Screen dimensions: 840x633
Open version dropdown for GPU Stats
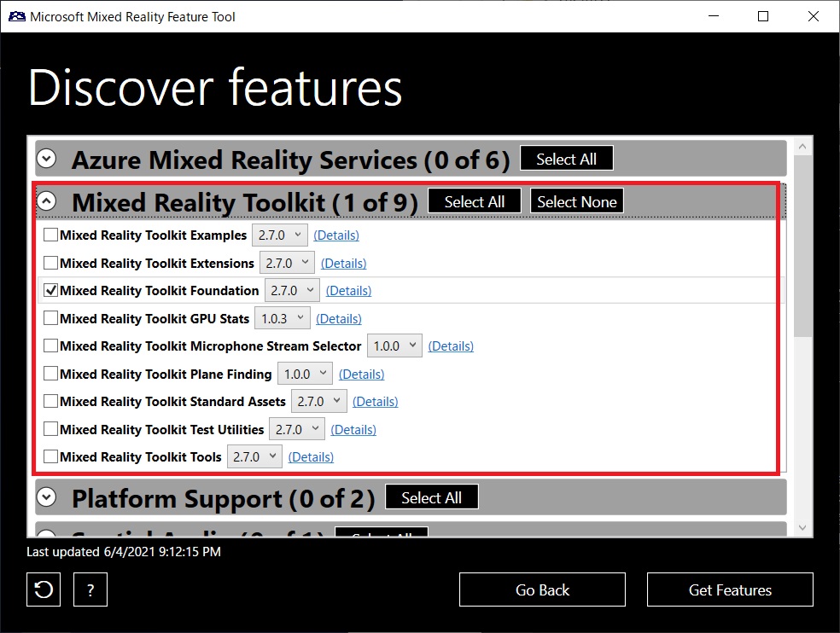pyautogui.click(x=283, y=318)
